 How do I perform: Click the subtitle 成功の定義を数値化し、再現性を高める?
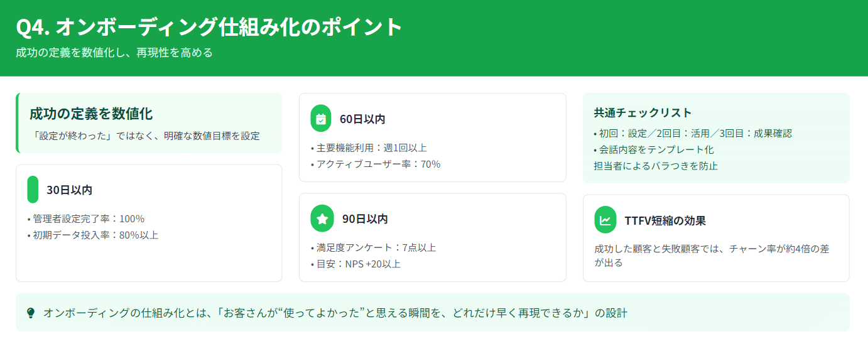114,53
